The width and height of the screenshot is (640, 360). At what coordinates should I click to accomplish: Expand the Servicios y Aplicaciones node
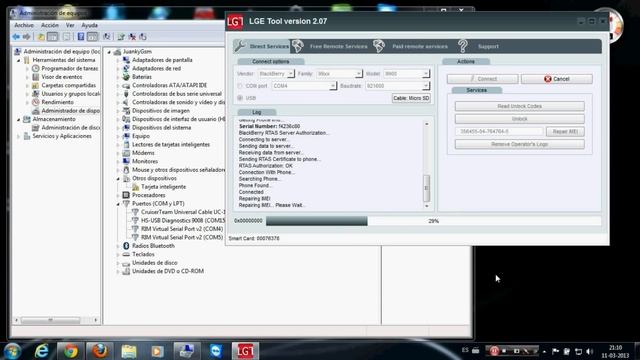coord(19,136)
